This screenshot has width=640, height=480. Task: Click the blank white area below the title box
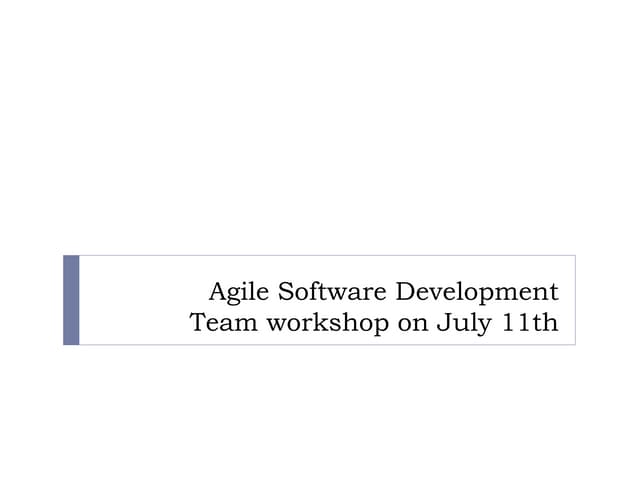pos(320,410)
